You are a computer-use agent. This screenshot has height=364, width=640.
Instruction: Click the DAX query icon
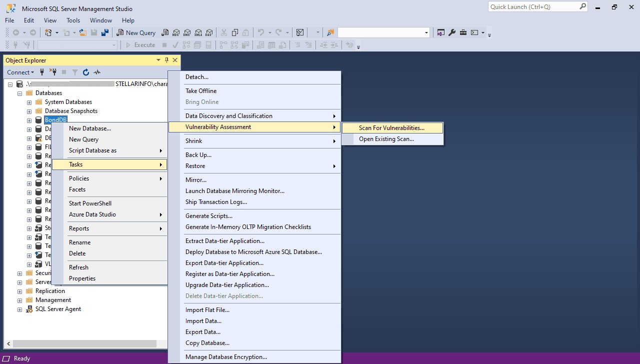[x=209, y=32]
